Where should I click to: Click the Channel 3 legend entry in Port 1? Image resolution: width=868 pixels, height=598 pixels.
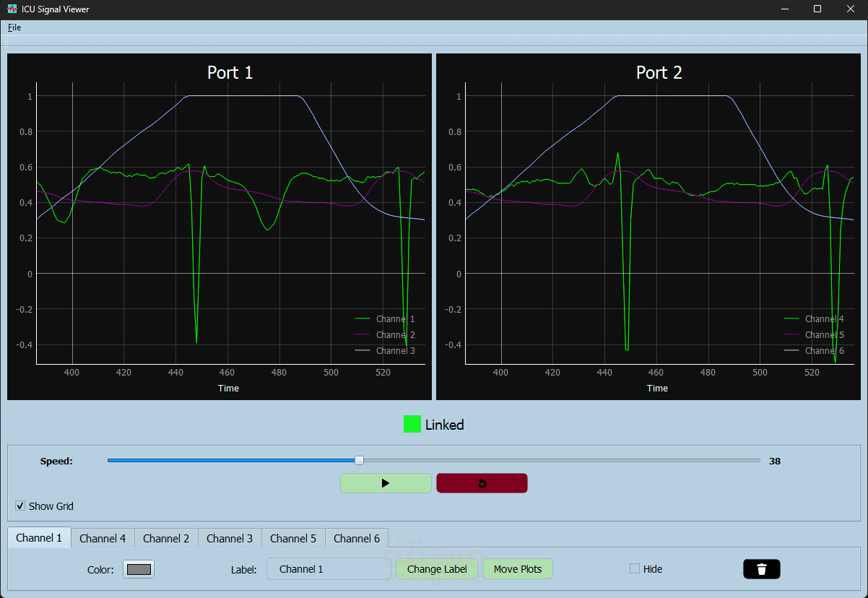(395, 350)
